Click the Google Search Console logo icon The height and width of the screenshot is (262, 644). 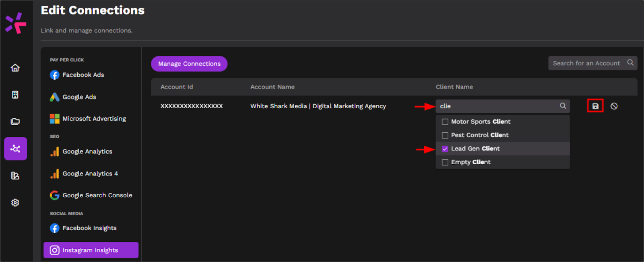[x=55, y=195]
